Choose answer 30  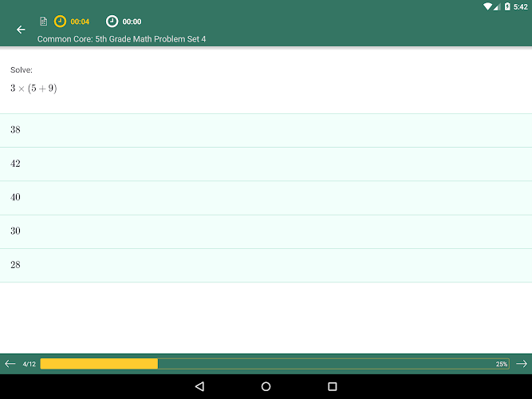266,231
